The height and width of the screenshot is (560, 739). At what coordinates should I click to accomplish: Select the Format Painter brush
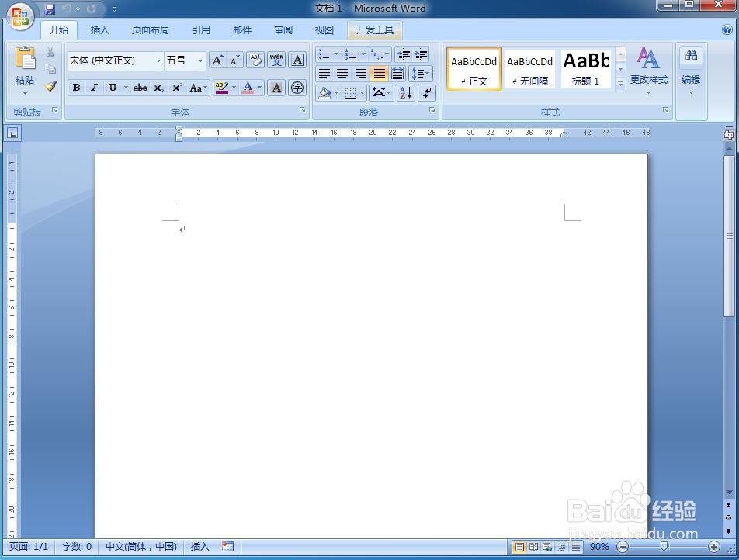click(x=50, y=86)
